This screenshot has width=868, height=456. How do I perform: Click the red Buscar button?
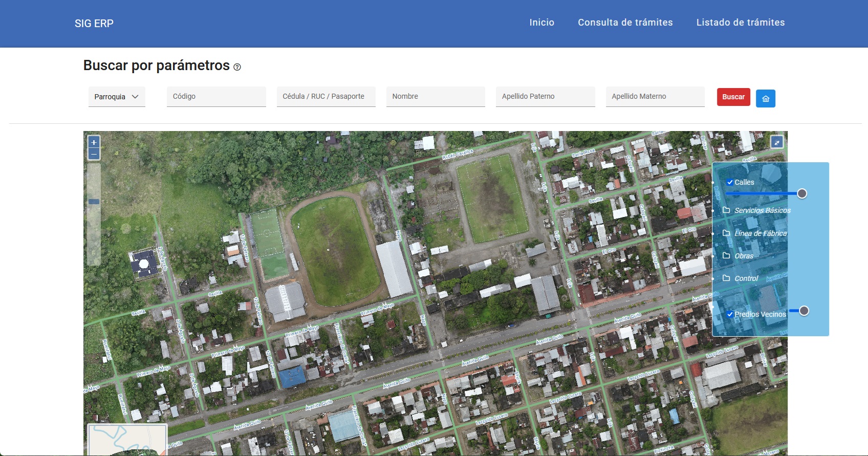[x=733, y=97]
